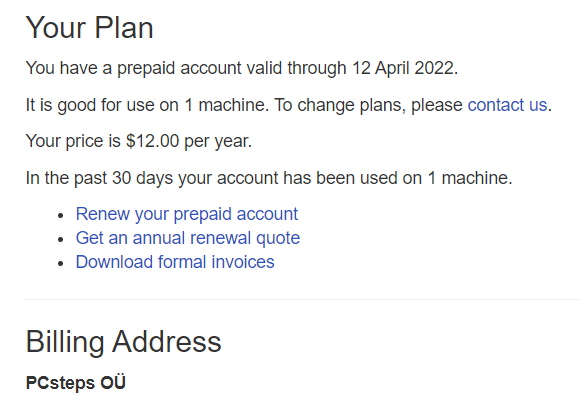Click the Billing Address heading
This screenshot has height=396, width=580.
point(124,342)
